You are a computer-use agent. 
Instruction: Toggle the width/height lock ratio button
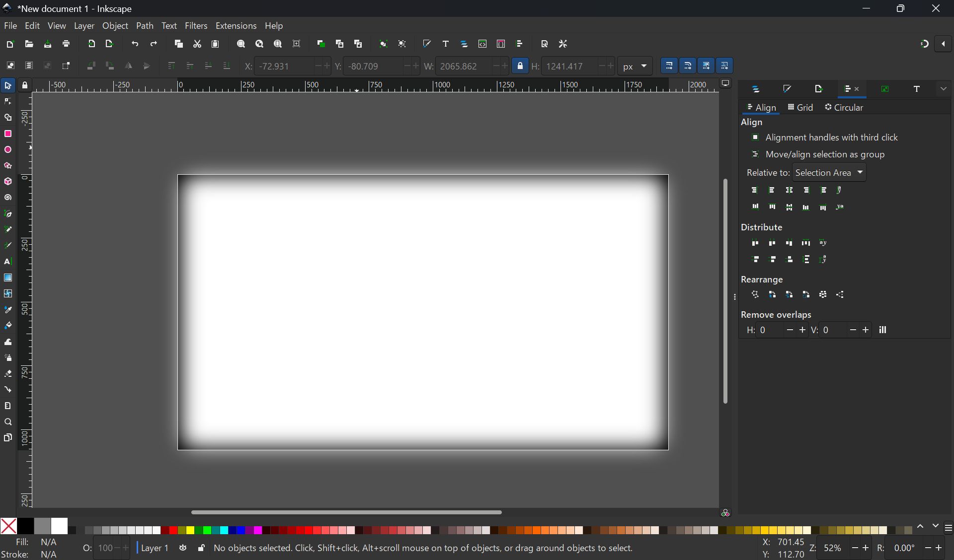pyautogui.click(x=520, y=66)
